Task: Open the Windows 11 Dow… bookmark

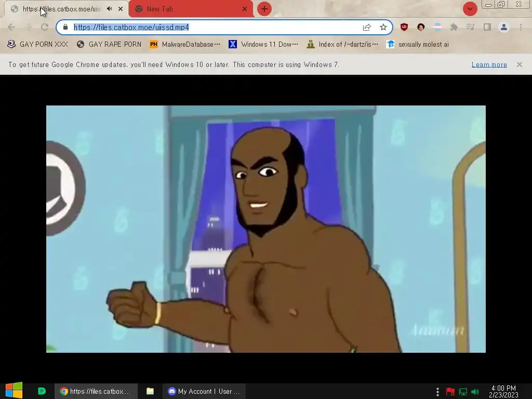Action: [263, 45]
